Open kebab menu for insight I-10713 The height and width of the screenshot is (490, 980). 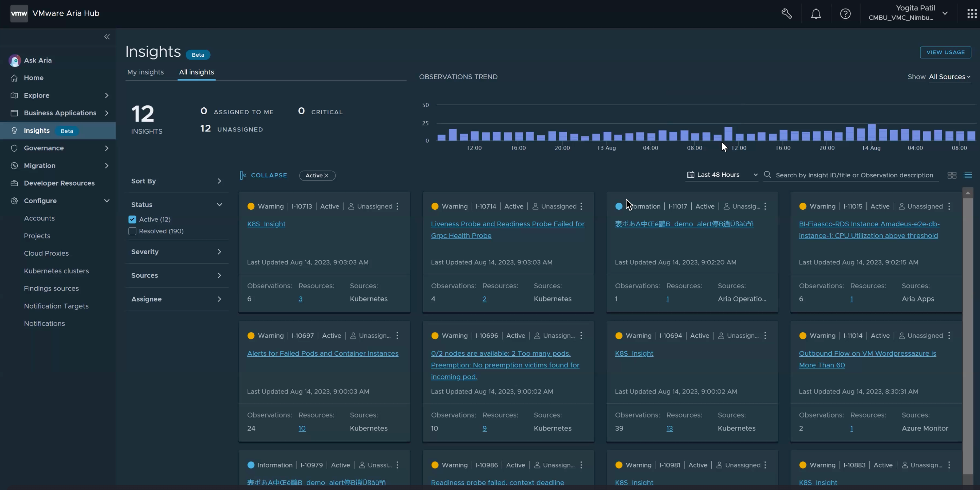[x=397, y=206]
